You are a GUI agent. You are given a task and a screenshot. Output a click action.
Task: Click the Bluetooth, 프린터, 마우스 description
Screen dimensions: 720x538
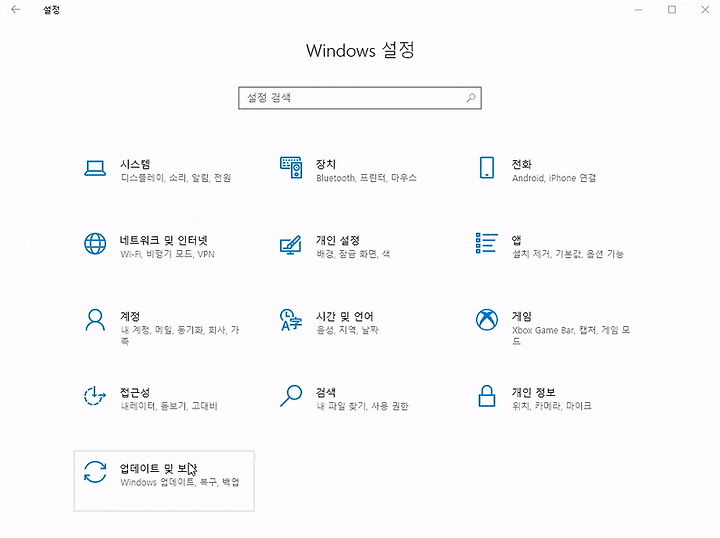coord(366,178)
